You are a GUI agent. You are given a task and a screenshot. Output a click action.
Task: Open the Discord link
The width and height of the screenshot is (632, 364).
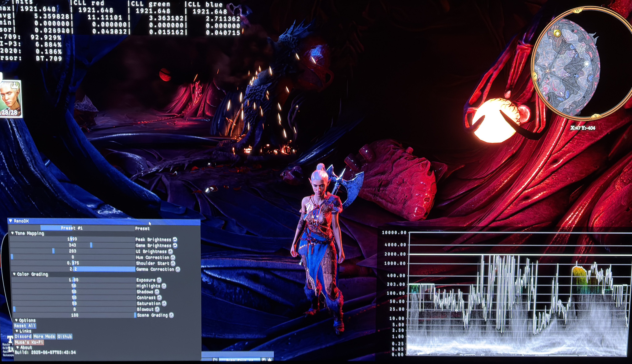point(23,337)
